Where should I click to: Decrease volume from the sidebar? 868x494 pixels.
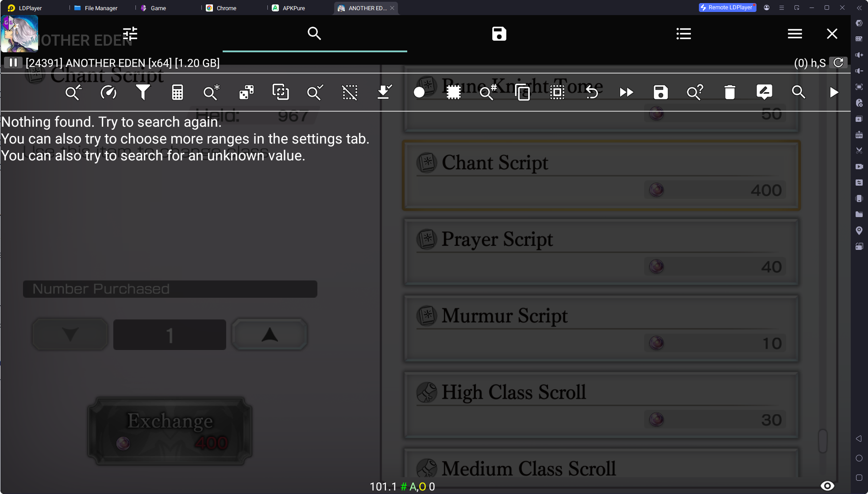pos(859,71)
